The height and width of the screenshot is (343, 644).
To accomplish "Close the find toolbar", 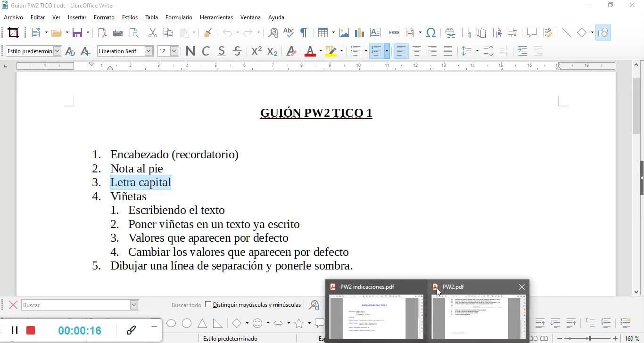I will click(13, 305).
